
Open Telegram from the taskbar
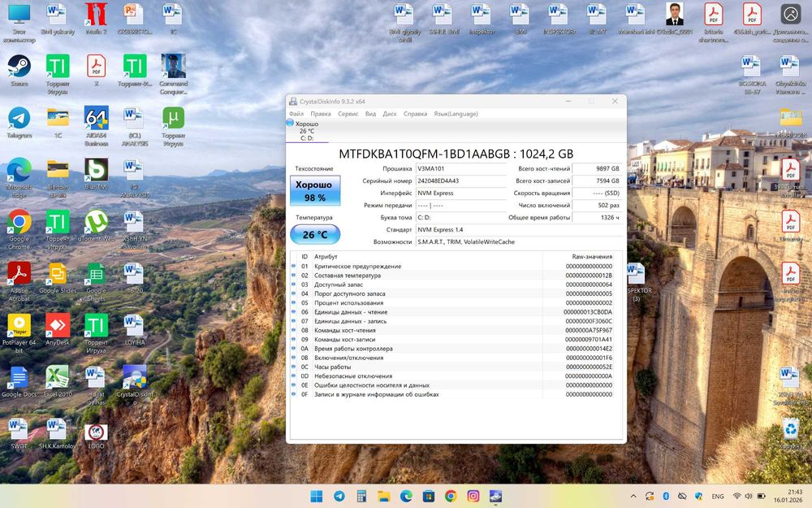pyautogui.click(x=339, y=496)
